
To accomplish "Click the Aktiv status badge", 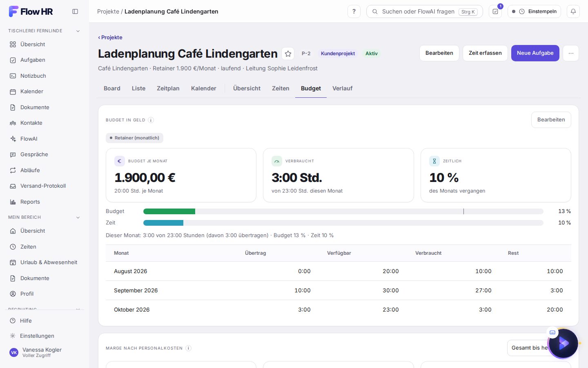I will point(372,54).
